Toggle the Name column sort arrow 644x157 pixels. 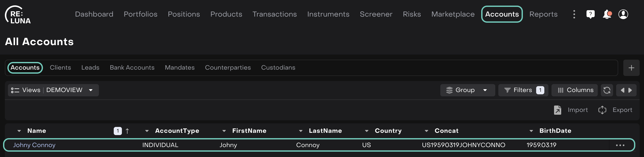coord(127,131)
